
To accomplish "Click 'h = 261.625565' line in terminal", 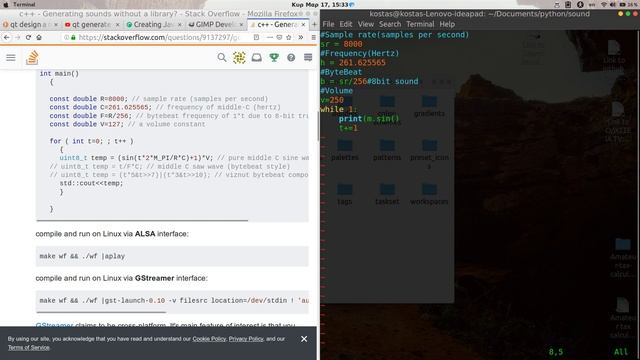I will tap(353, 62).
